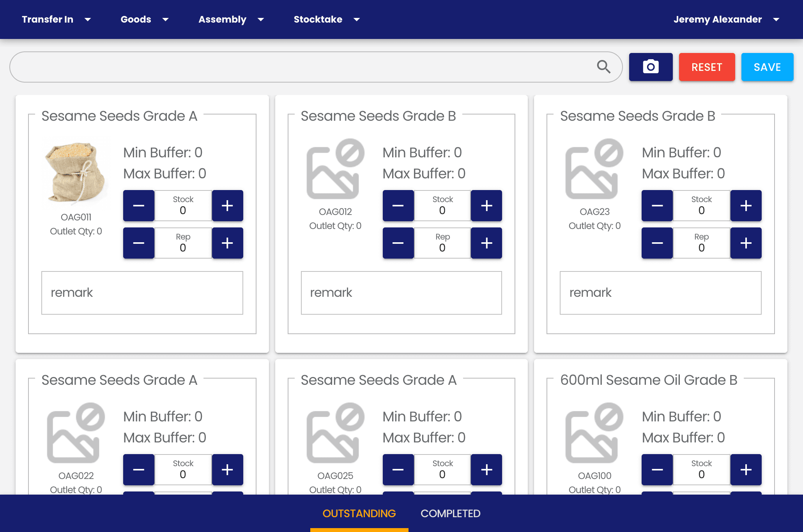Click the missing image placeholder for OAG100
This screenshot has width=803, height=532.
(x=594, y=433)
